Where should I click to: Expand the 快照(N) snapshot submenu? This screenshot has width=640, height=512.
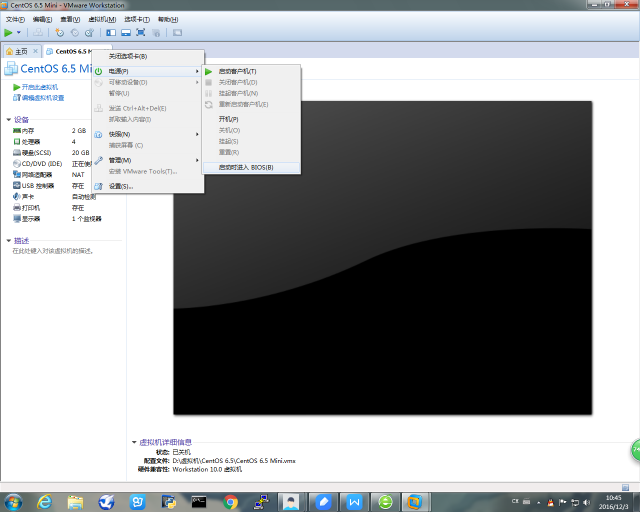(148, 134)
